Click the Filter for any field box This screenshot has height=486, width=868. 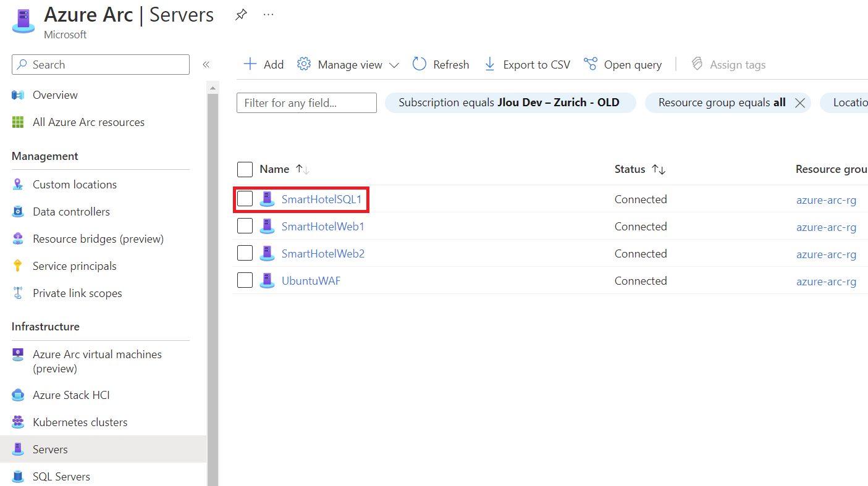pos(306,103)
